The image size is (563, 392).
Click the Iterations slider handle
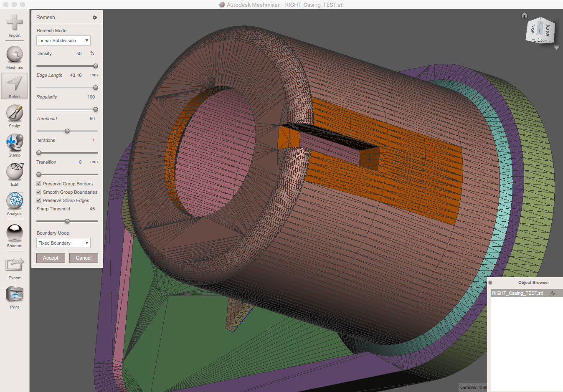click(x=39, y=153)
